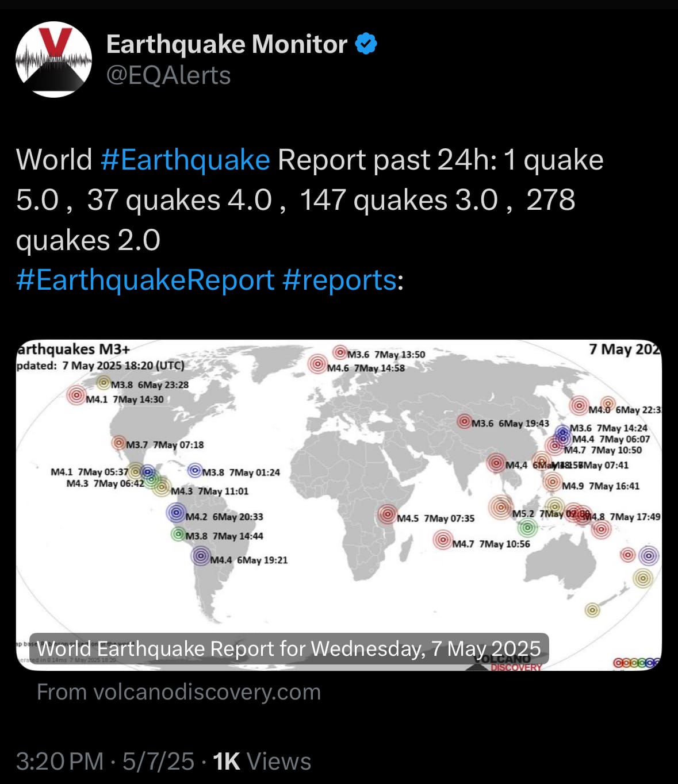The image size is (678, 784).
Task: Click the 1K Views count
Action: (262, 762)
